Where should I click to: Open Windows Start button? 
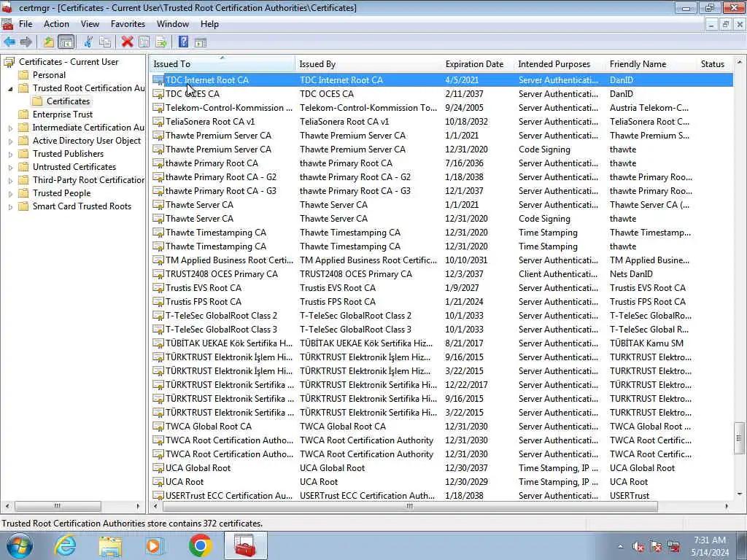tap(19, 545)
